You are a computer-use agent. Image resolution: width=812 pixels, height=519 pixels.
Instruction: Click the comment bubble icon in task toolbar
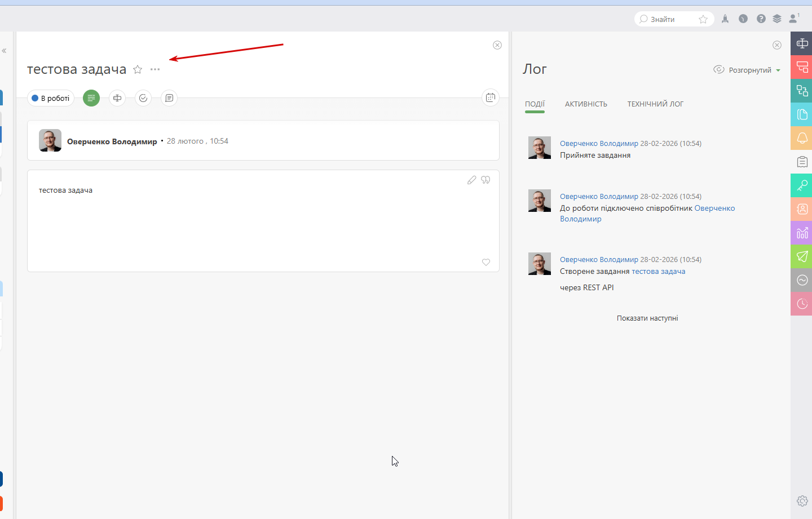click(169, 98)
